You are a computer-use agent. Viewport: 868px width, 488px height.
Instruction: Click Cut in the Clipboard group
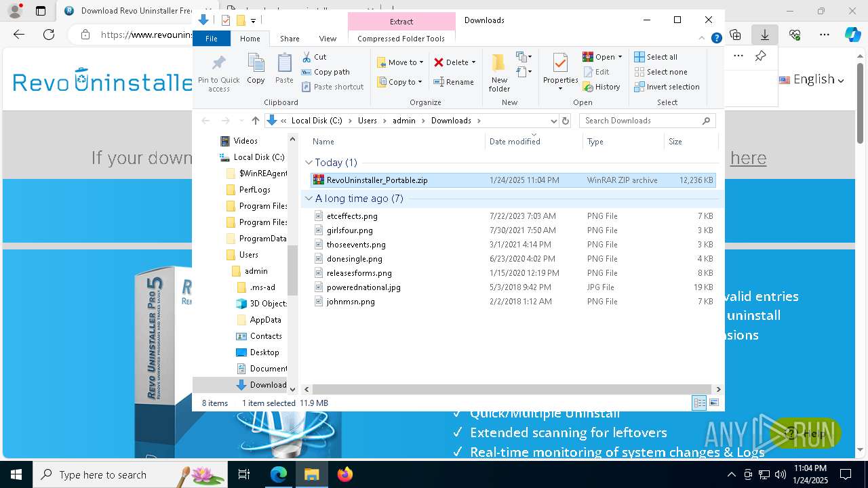click(x=314, y=57)
